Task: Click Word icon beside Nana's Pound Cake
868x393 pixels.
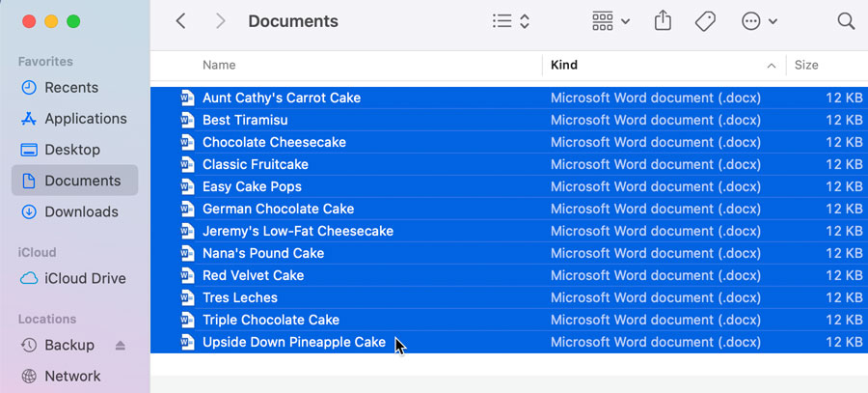Action: [188, 253]
